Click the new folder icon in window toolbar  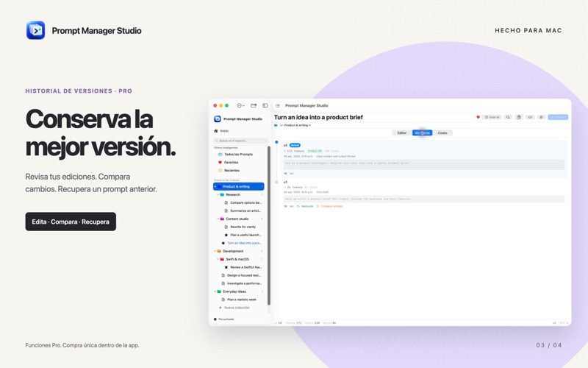click(x=254, y=105)
